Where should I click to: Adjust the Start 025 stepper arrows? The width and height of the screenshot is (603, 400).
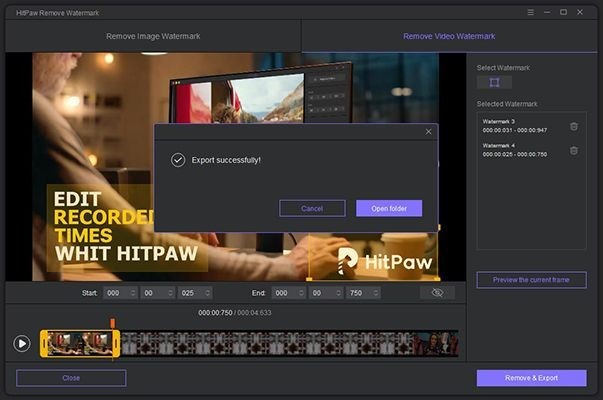(x=208, y=293)
